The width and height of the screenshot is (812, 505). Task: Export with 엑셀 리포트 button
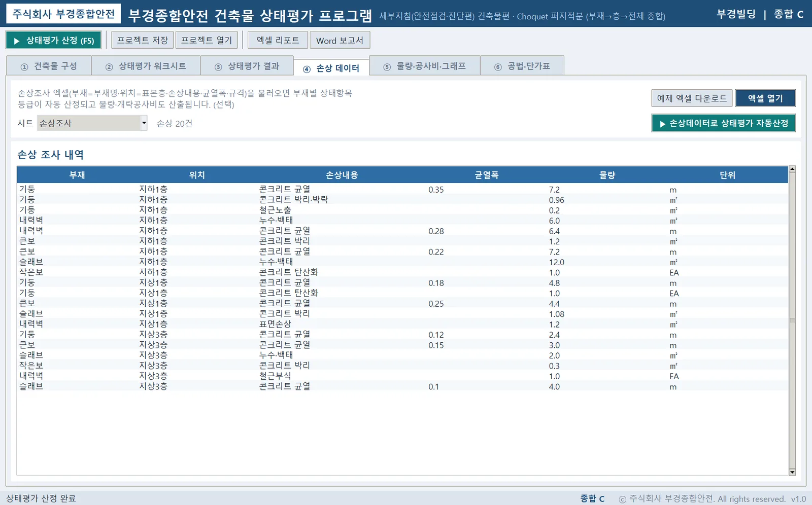tap(278, 40)
